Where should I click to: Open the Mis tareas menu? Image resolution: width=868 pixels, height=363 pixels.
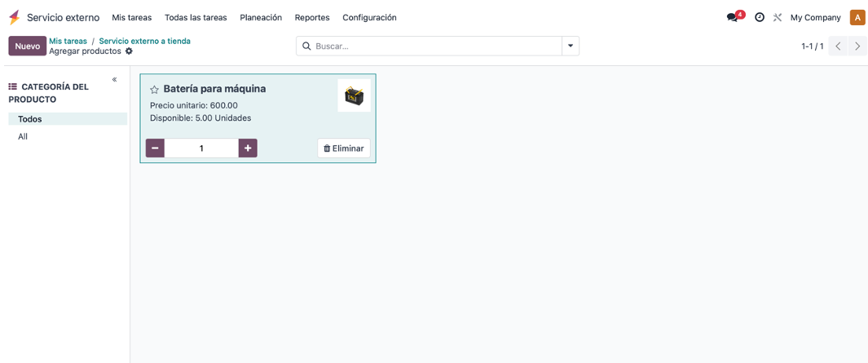pos(132,17)
